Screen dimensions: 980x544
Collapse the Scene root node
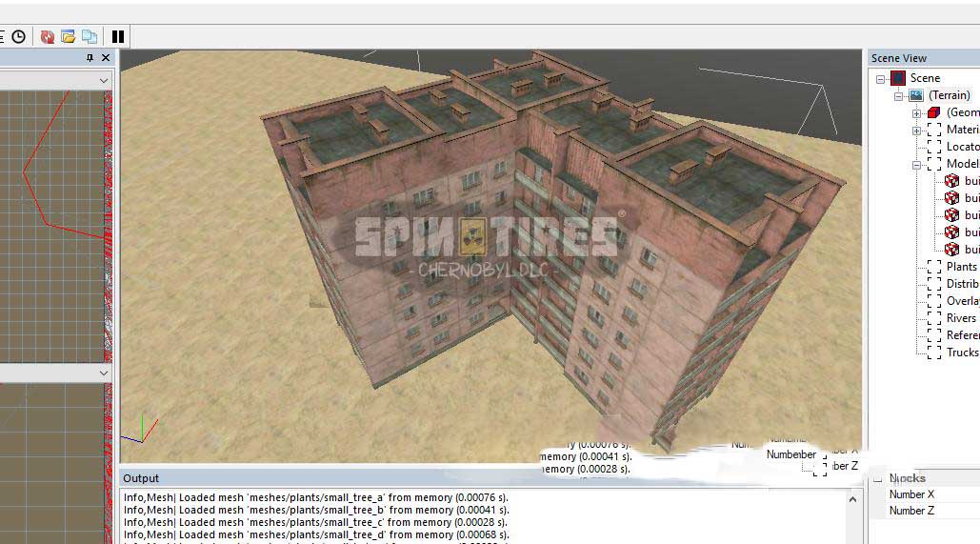[881, 78]
